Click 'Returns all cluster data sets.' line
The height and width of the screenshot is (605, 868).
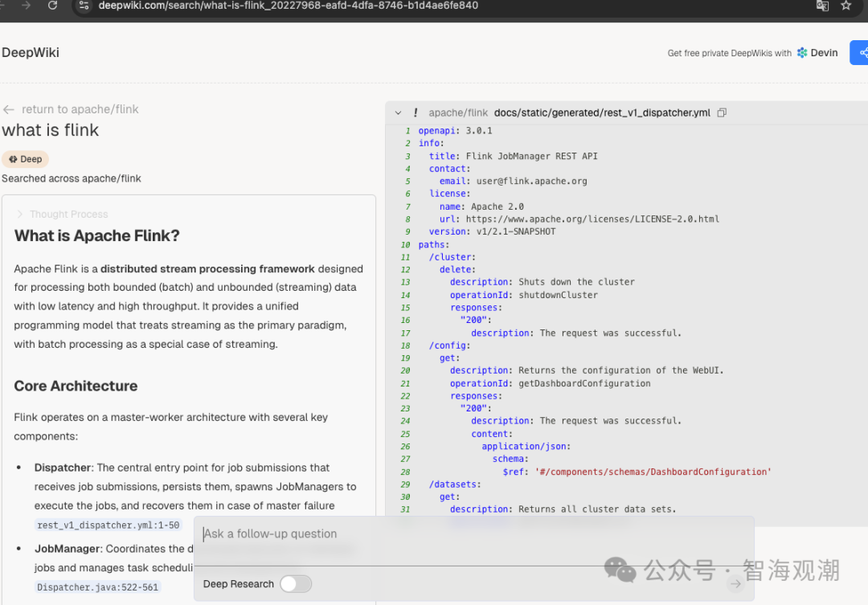[x=563, y=509]
